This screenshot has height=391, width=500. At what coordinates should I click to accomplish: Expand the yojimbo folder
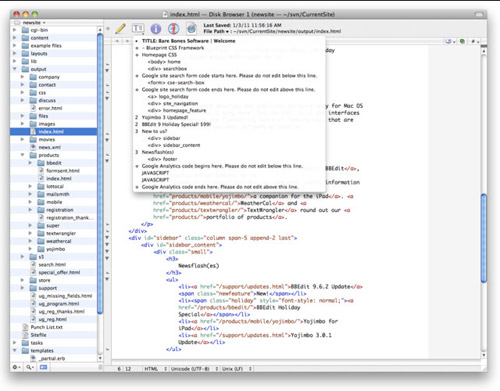30,249
